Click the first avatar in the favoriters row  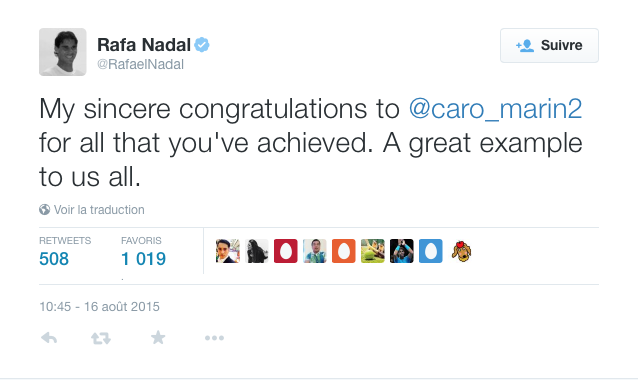(x=227, y=251)
